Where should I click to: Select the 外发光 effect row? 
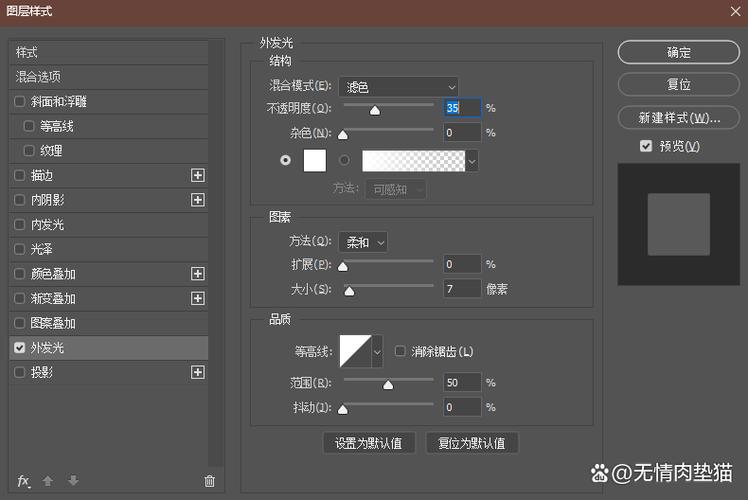tap(109, 348)
